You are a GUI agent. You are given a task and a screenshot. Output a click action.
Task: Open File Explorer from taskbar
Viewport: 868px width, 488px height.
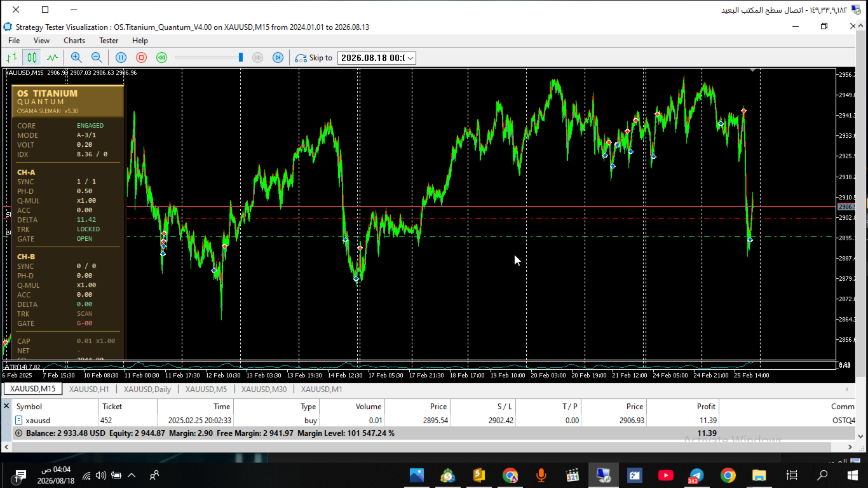[x=759, y=475]
